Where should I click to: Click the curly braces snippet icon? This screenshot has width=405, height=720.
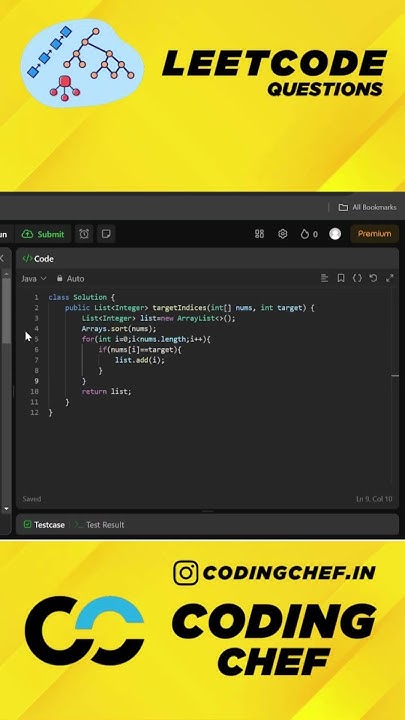point(357,278)
